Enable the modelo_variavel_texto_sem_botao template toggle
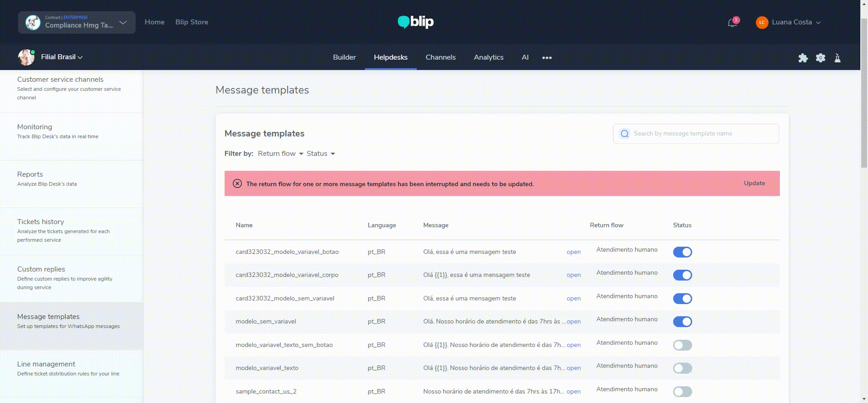This screenshot has height=403, width=868. point(682,345)
